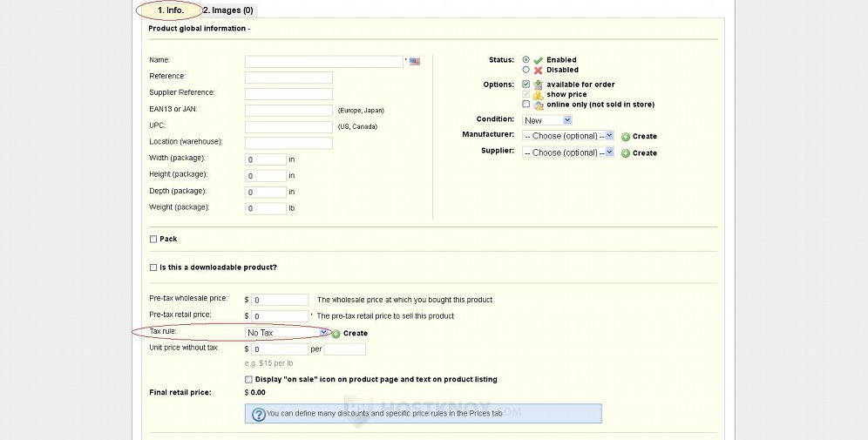Click the '$ 0.00' final retail price value

(255, 392)
